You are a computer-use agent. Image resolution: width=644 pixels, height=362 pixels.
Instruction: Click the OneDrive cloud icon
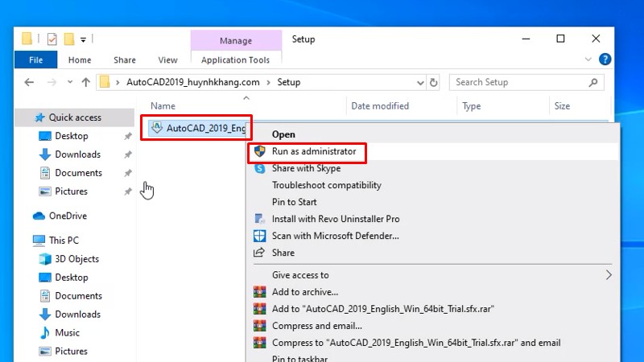[39, 216]
